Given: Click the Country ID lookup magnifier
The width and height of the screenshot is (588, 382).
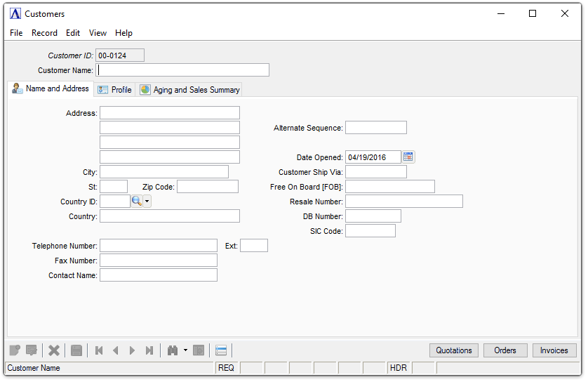Looking at the screenshot, I should 137,202.
